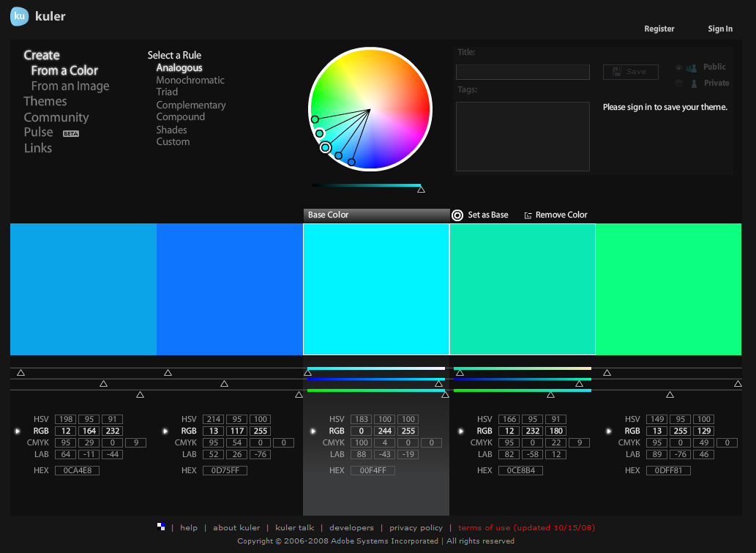Select From an Image option
The width and height of the screenshot is (756, 553).
(x=70, y=86)
